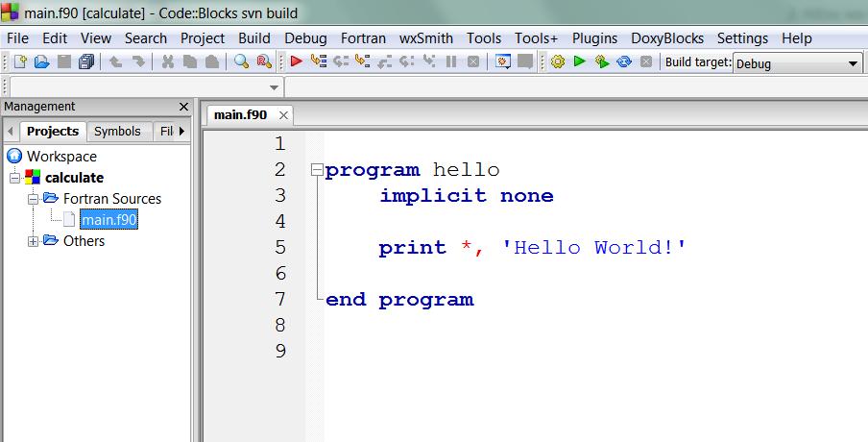The width and height of the screenshot is (868, 442).
Task: Click line number 5 in the gutter
Action: [280, 248]
